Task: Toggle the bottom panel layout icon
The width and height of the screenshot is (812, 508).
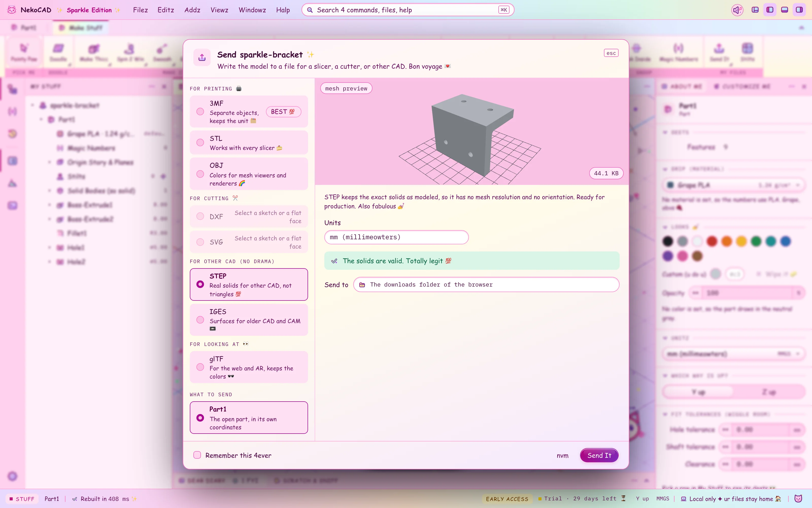Action: point(785,10)
